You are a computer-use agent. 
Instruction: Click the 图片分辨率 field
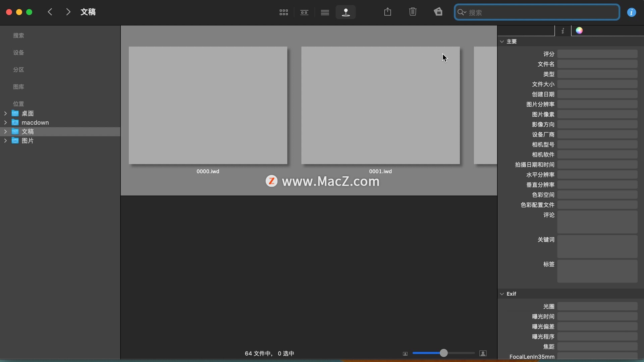(597, 104)
